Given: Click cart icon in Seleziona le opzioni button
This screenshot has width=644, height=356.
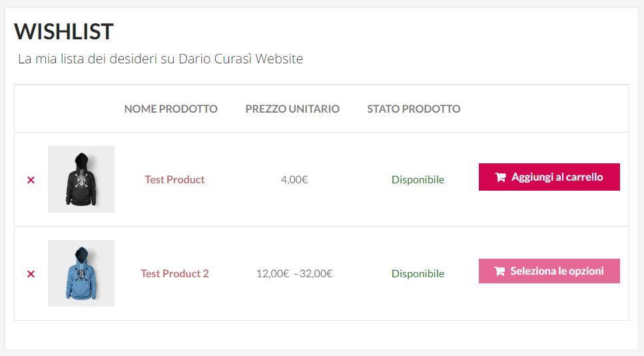Looking at the screenshot, I should [x=499, y=271].
